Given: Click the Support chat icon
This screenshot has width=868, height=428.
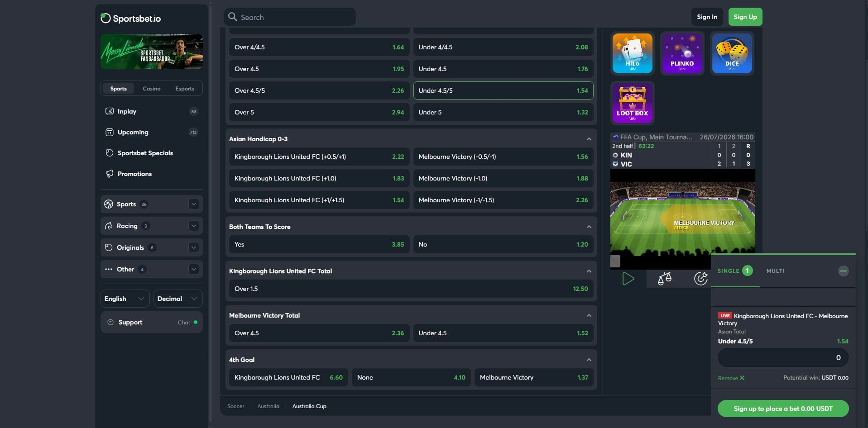Looking at the screenshot, I should coord(110,322).
